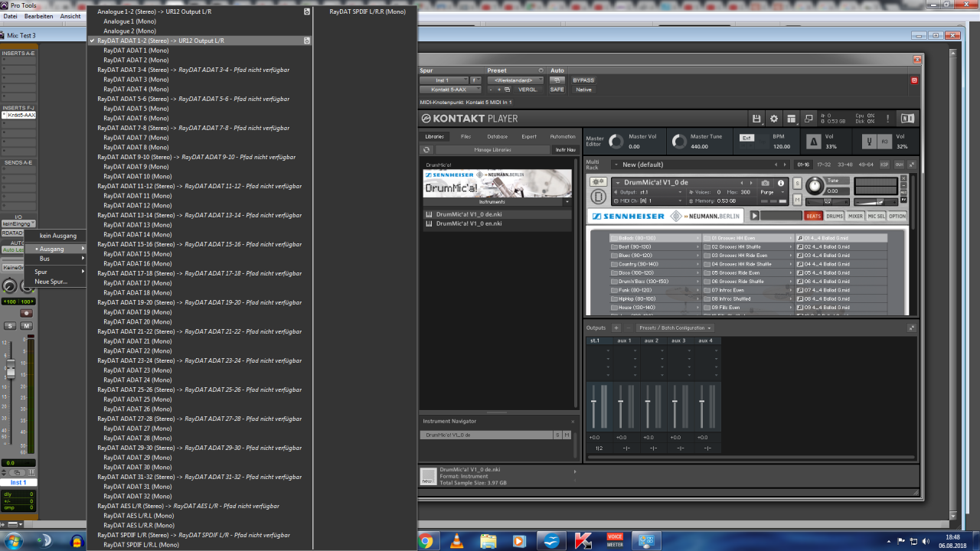The width and height of the screenshot is (980, 551).
Task: Click the Master Vol knob
Action: click(x=616, y=142)
